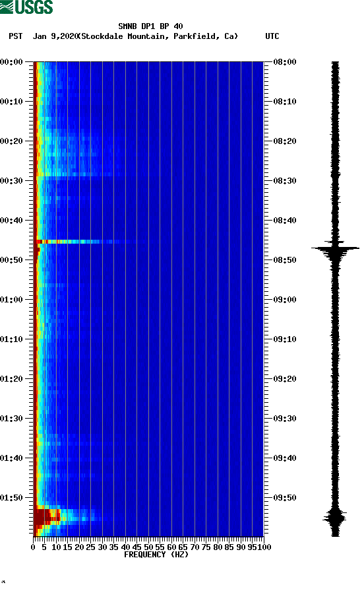This screenshot has height=589, width=364.
Task: Click the left-axis time label 00:10
Action: [x=12, y=102]
